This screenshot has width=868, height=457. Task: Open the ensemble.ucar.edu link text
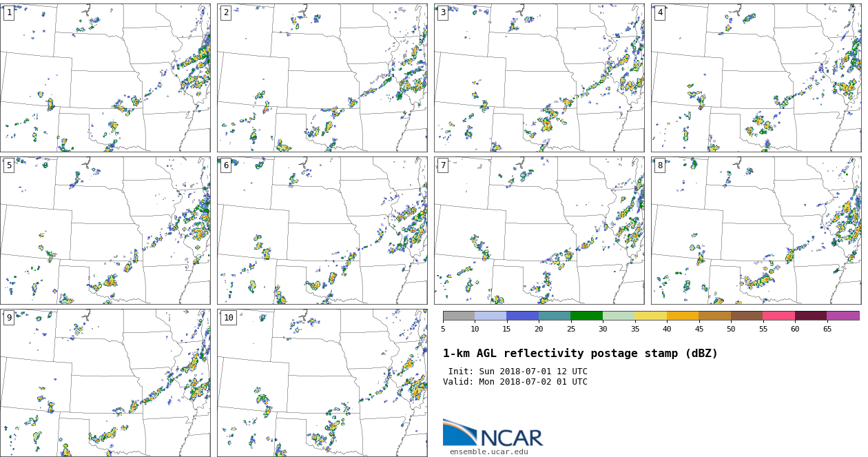point(488,452)
